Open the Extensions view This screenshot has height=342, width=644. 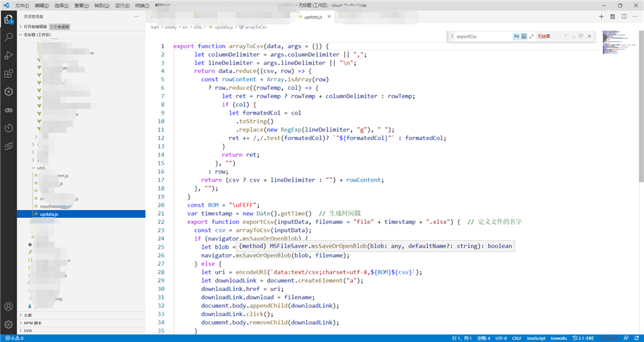8,74
